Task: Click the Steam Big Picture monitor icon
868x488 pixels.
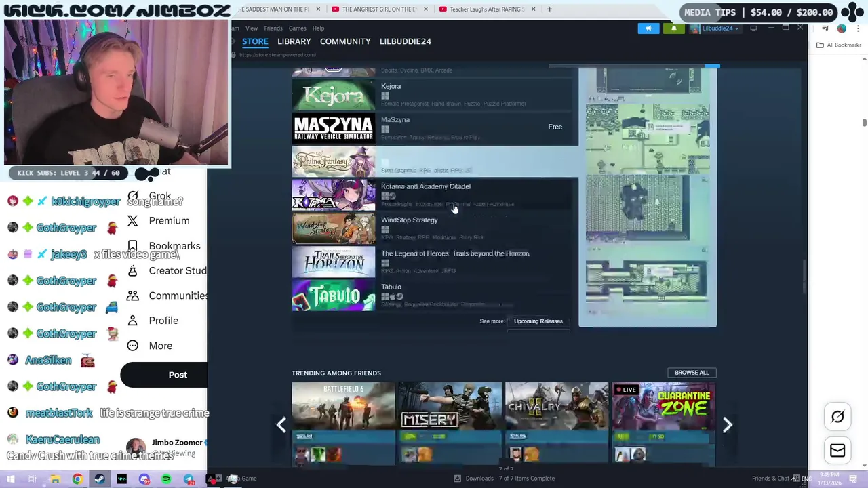Action: (x=753, y=28)
